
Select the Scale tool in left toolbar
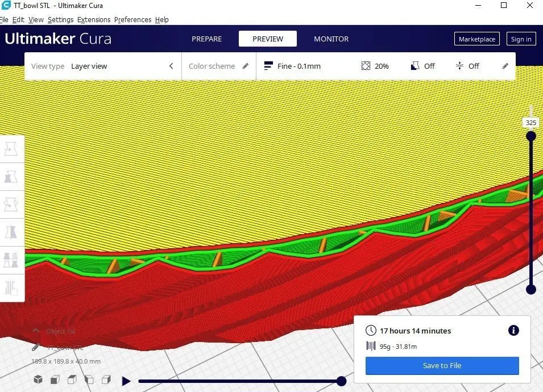coord(11,177)
